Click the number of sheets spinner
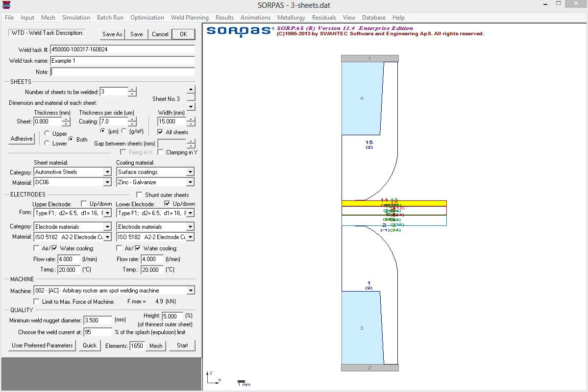Viewport: 588px width, 392px height. pos(132,92)
